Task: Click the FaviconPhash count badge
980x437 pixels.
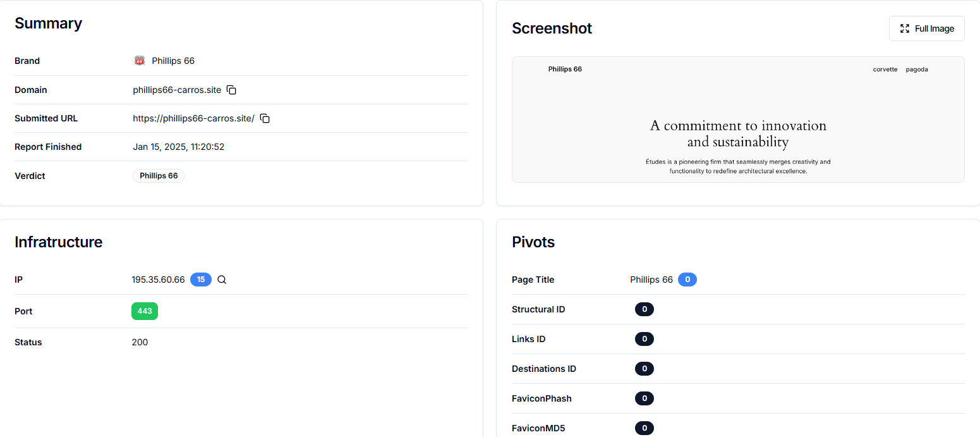Action: coord(644,398)
